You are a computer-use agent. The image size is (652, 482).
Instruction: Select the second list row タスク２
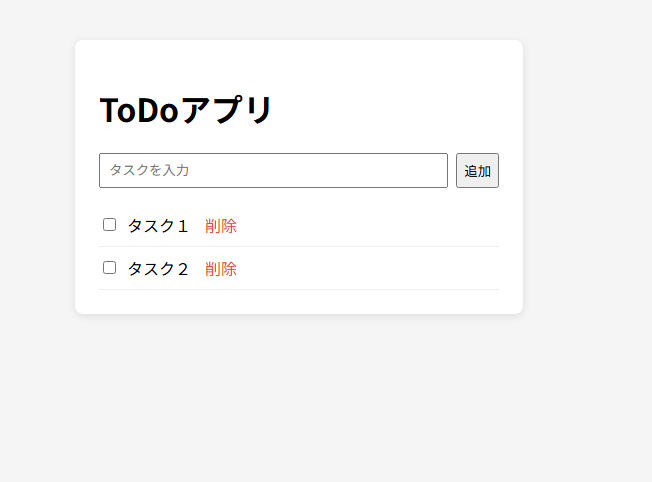(x=158, y=269)
